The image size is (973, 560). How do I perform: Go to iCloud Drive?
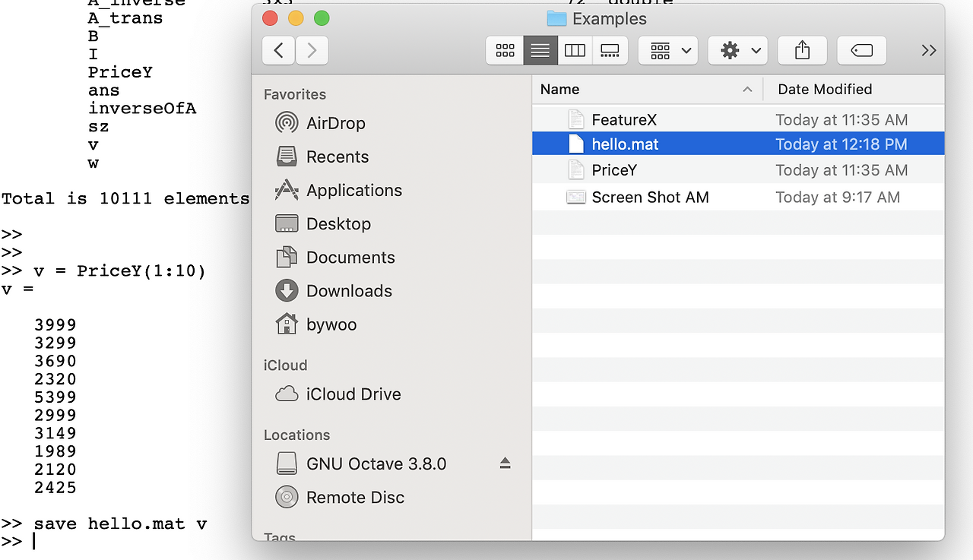tap(353, 394)
